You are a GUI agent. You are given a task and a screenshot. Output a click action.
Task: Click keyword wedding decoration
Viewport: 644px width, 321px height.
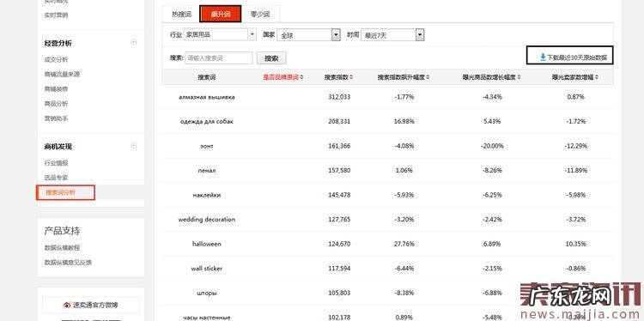(207, 219)
